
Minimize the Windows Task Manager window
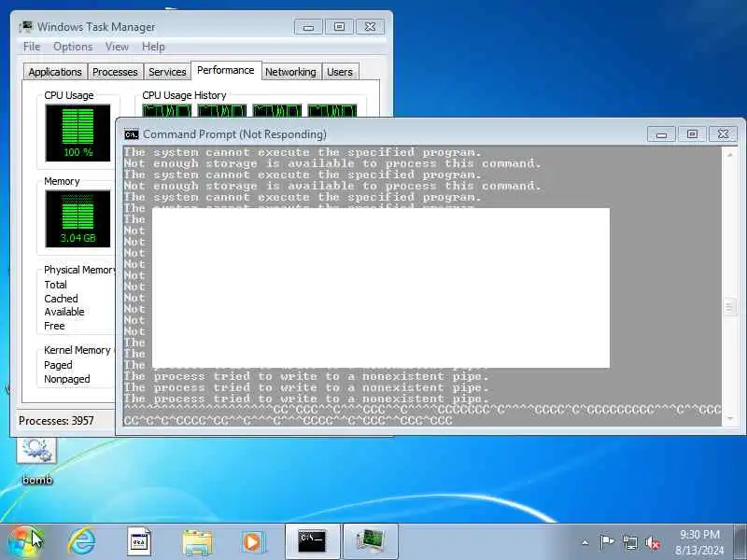308,27
